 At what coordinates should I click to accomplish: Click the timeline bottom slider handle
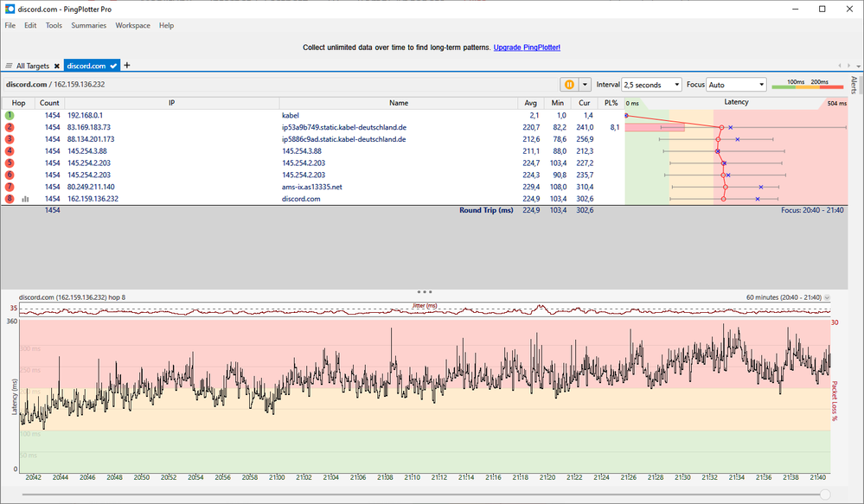coord(825,494)
